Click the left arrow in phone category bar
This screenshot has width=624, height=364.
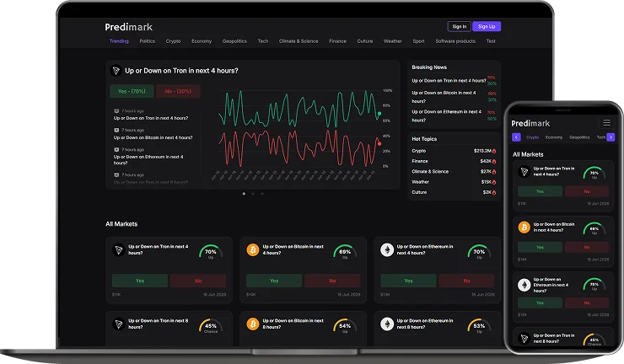(516, 137)
